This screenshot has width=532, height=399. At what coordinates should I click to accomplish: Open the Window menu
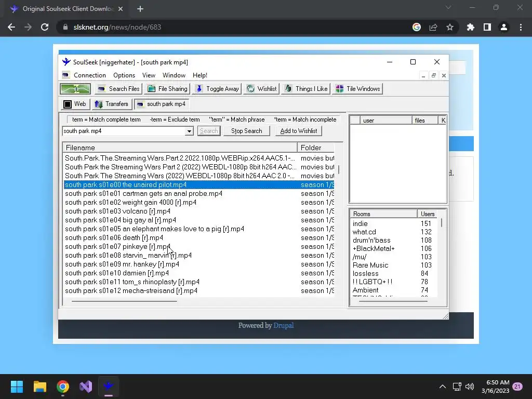(x=174, y=75)
